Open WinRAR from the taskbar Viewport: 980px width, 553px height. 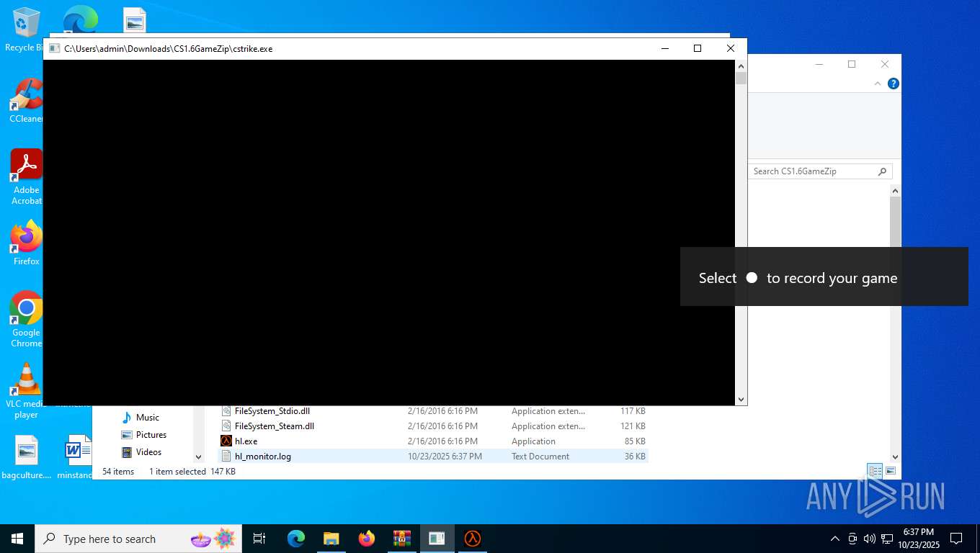click(401, 539)
